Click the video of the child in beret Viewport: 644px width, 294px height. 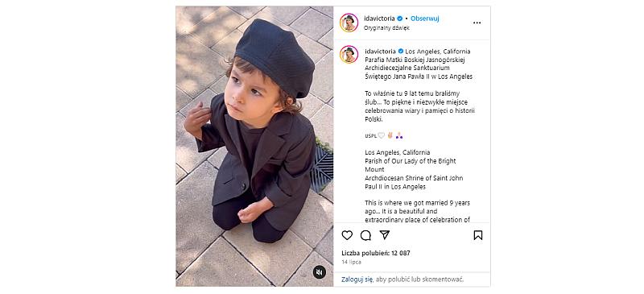point(254,146)
